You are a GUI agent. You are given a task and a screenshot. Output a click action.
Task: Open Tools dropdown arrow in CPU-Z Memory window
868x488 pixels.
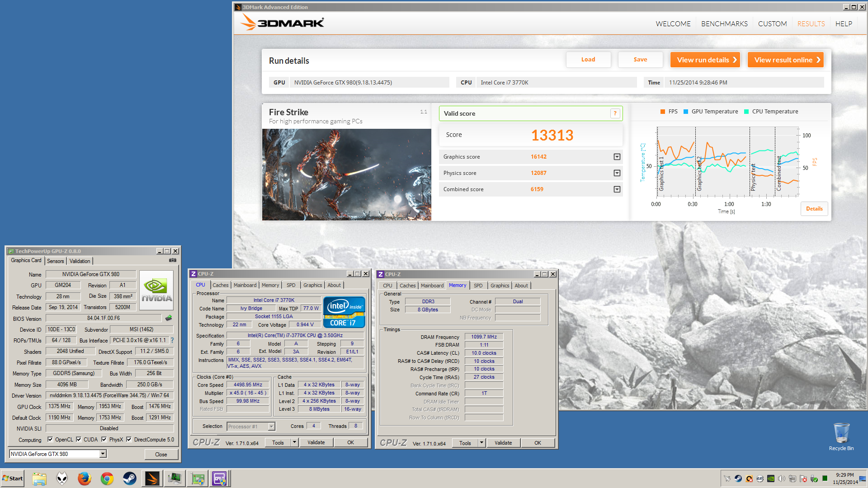tap(481, 443)
